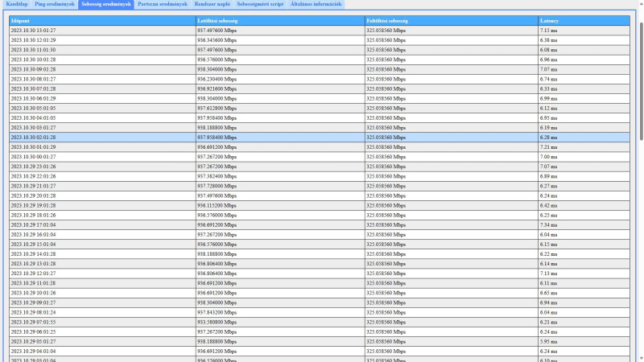The image size is (644, 362).
Task: Select timestamp 2023.10.30 00:01:27
Action: 33,157
